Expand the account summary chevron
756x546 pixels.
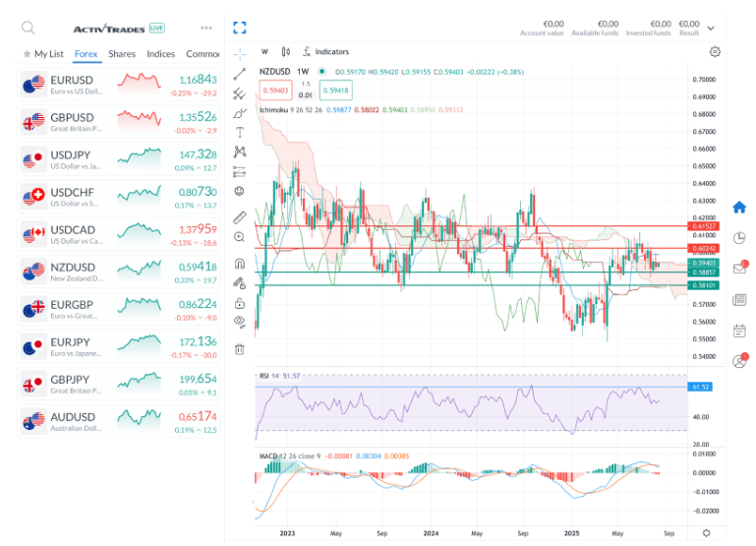click(711, 28)
